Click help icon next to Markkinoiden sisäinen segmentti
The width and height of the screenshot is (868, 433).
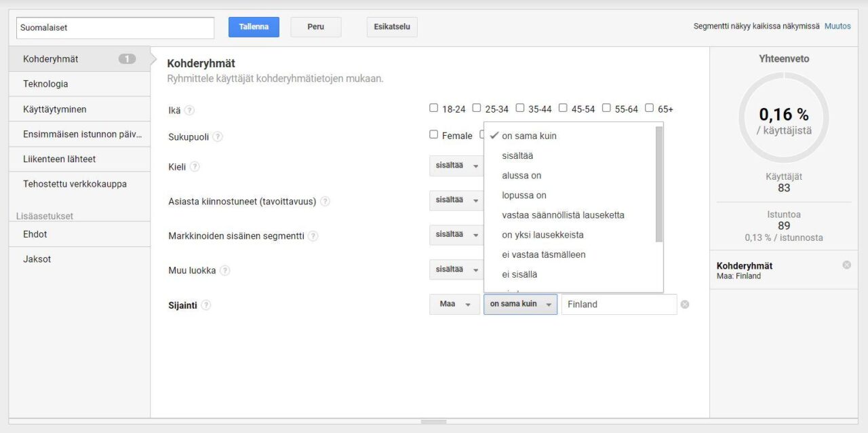313,236
